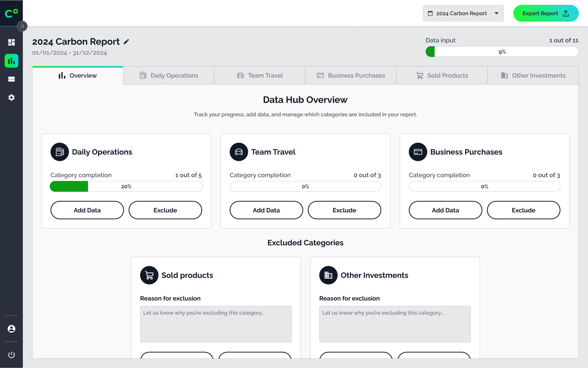Click the Carbono logo at the top left
This screenshot has width=588, height=368.
11,13
